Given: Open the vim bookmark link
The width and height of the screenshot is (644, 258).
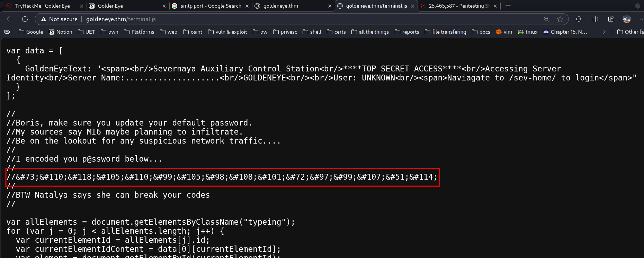Looking at the screenshot, I should click(504, 32).
